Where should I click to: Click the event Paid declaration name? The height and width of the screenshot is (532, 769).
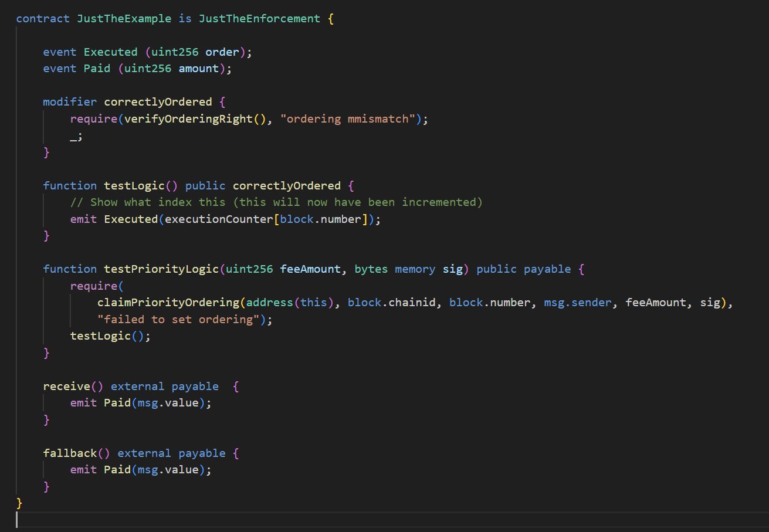click(x=97, y=69)
